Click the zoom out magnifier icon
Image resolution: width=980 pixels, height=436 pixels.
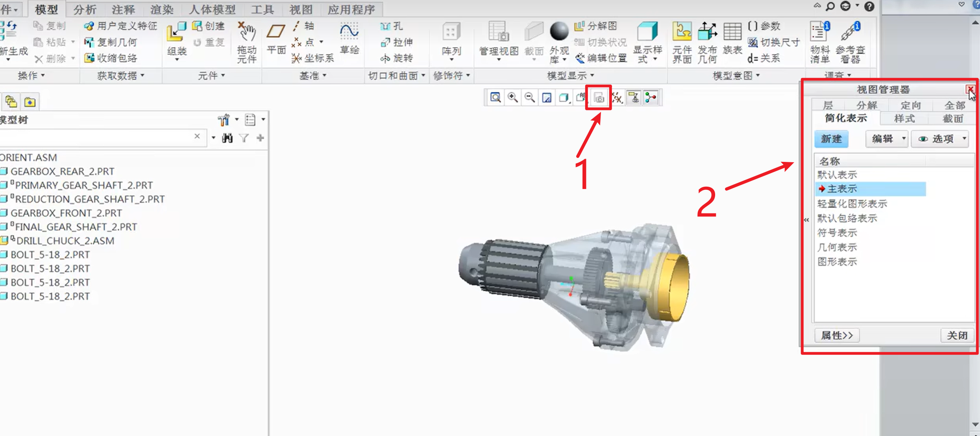tap(530, 98)
